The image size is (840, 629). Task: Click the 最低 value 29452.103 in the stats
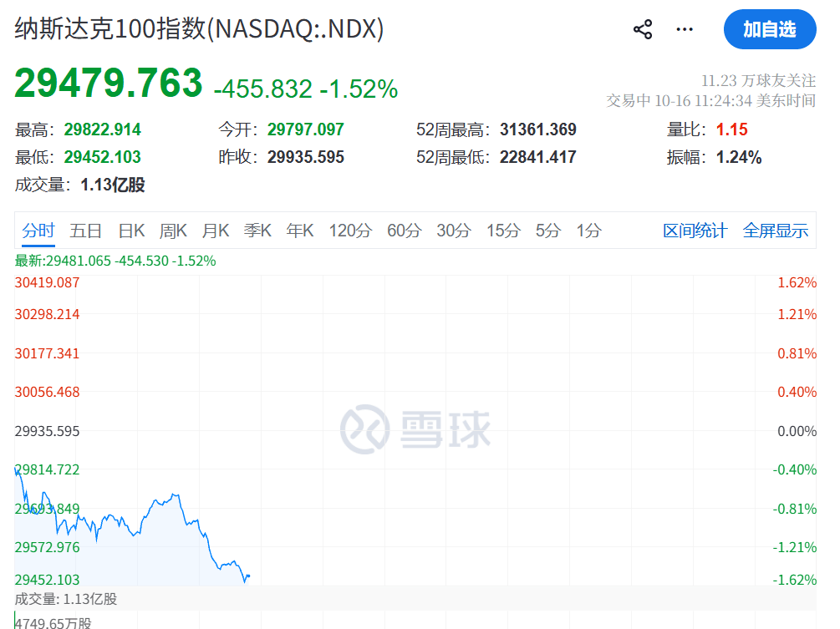(x=102, y=157)
